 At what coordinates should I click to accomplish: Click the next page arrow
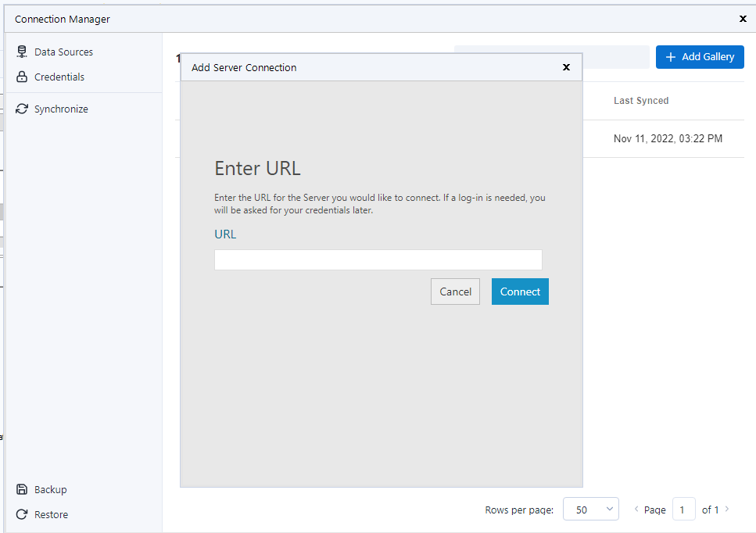click(x=725, y=509)
